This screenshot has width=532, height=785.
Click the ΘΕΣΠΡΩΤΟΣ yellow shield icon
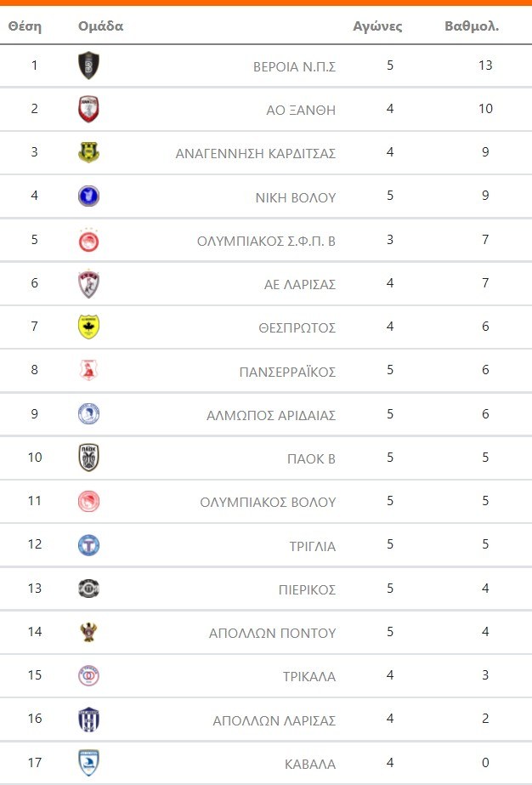88,327
